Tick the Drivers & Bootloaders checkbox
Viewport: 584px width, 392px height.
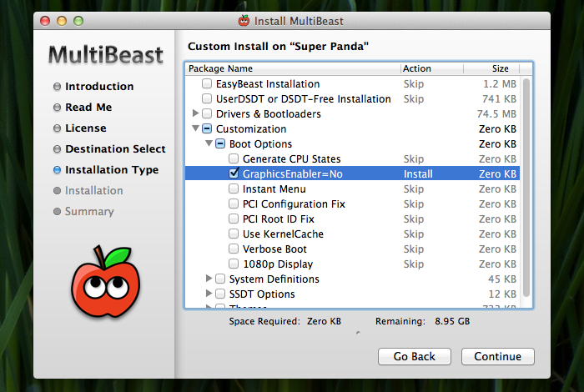point(207,113)
